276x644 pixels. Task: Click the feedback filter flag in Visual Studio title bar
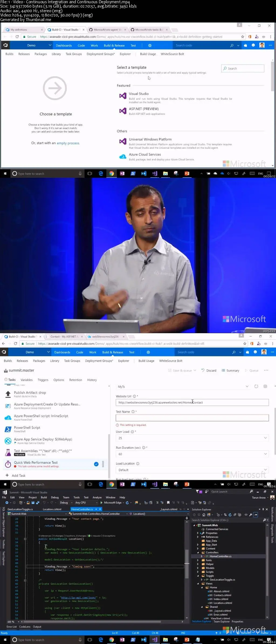(x=198, y=492)
